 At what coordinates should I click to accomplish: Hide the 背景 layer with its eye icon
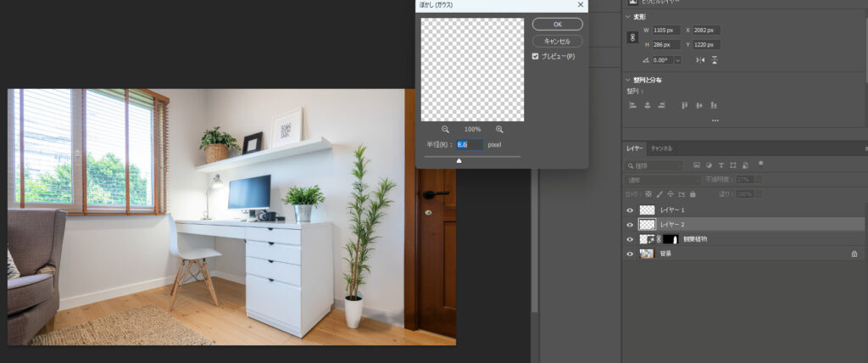(x=630, y=254)
